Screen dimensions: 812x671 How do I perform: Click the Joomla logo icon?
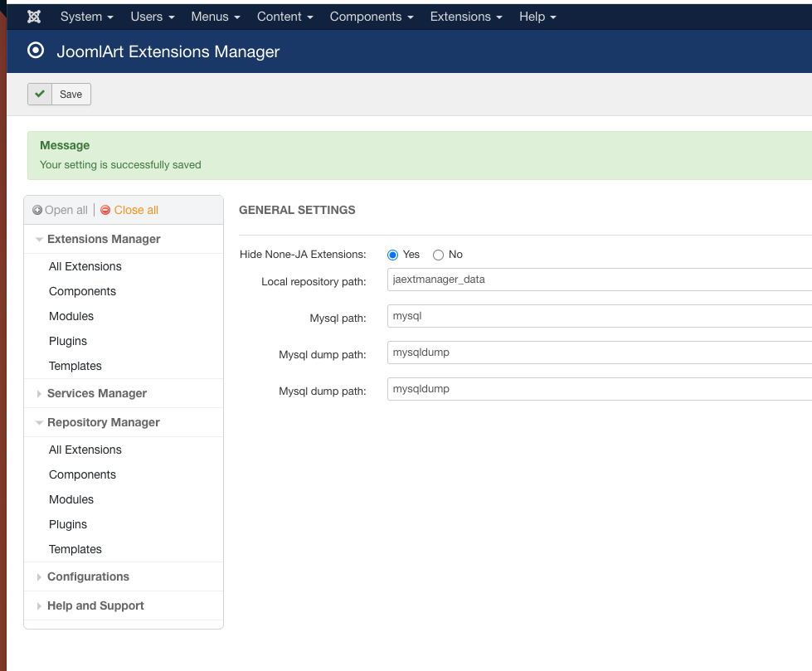coord(34,17)
